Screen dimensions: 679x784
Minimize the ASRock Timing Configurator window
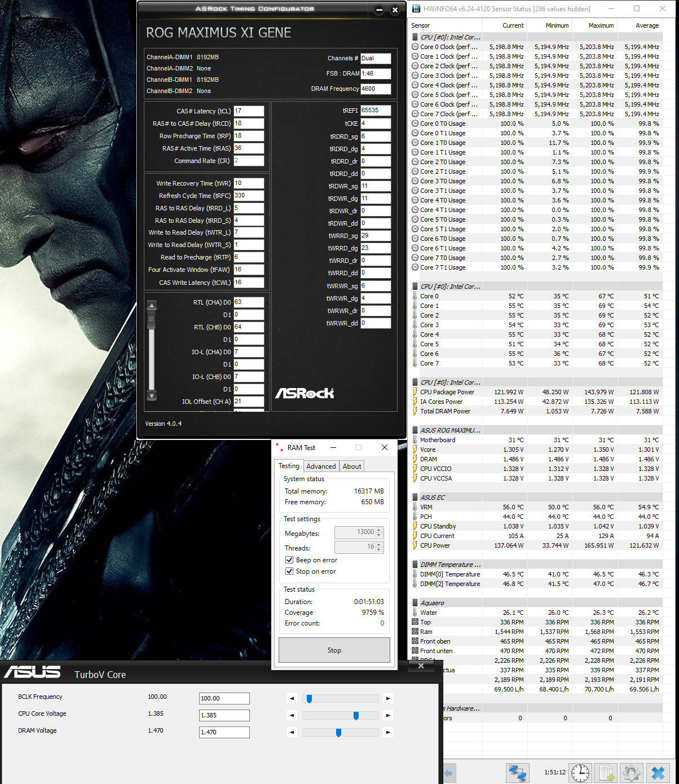click(379, 10)
